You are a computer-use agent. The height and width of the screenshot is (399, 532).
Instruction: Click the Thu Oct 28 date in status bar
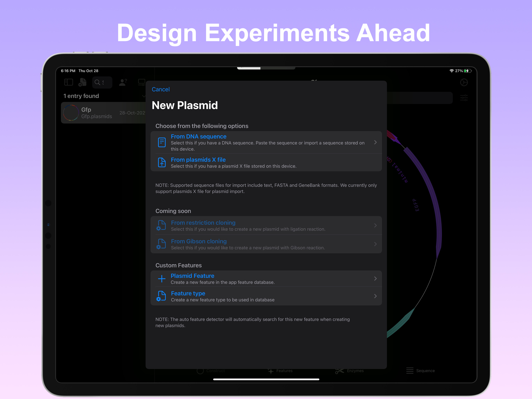pos(88,71)
